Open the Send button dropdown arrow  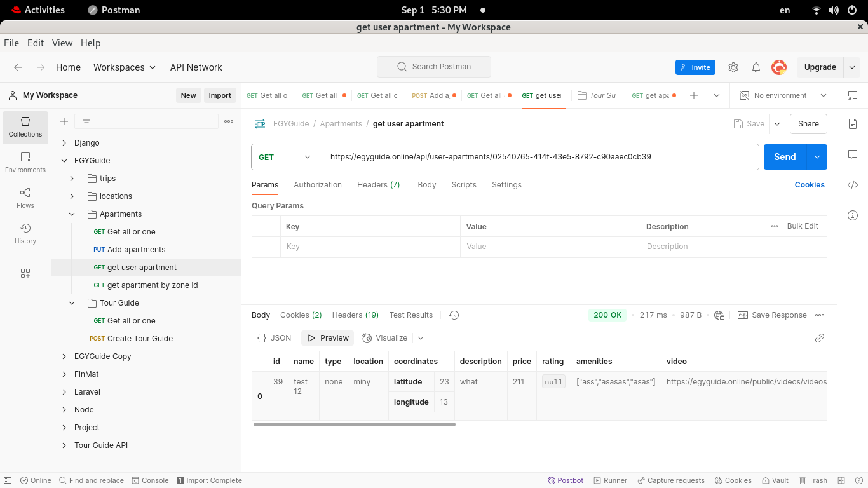click(x=817, y=157)
